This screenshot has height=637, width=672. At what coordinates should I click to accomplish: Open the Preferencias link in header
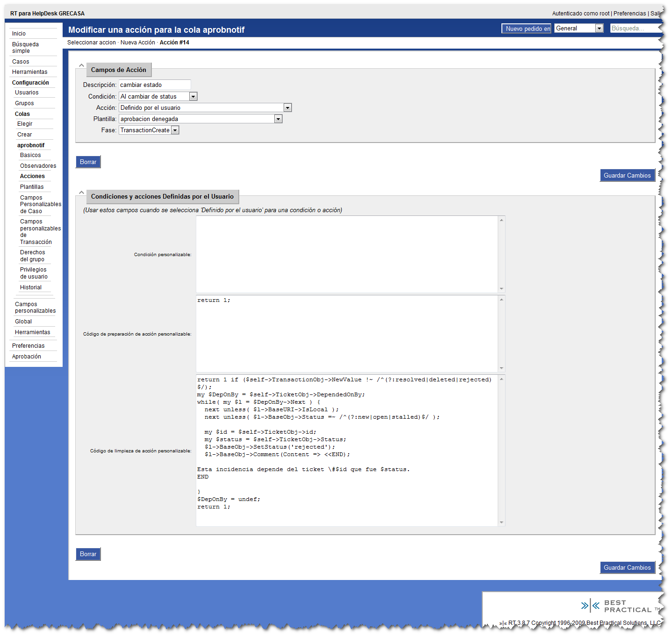pyautogui.click(x=629, y=14)
